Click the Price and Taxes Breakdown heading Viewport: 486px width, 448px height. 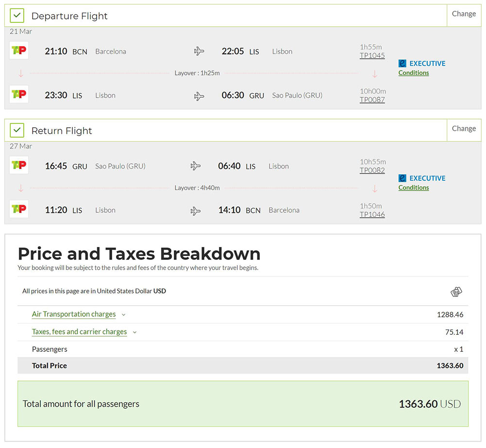(139, 254)
